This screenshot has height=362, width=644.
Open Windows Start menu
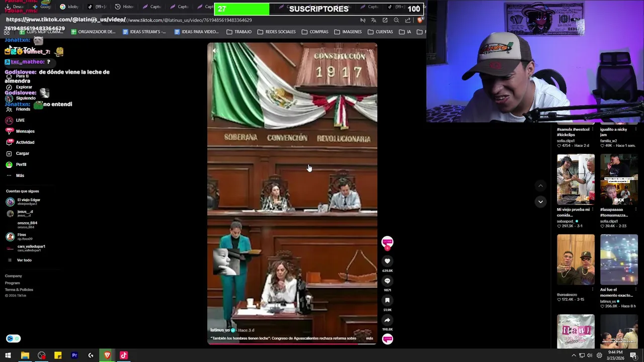tap(8, 355)
